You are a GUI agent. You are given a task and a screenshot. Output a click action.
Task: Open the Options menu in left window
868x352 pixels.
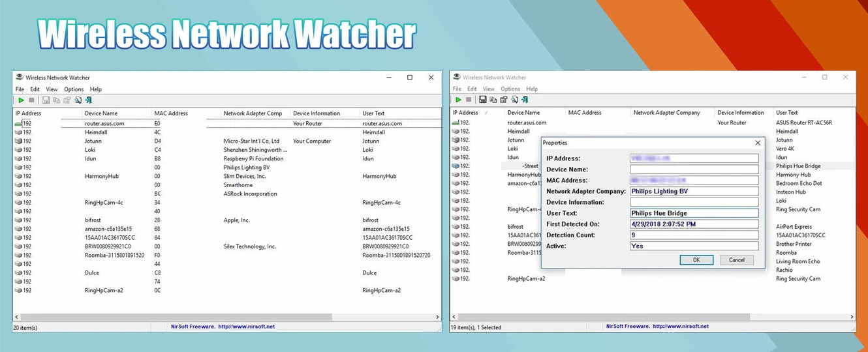[74, 89]
